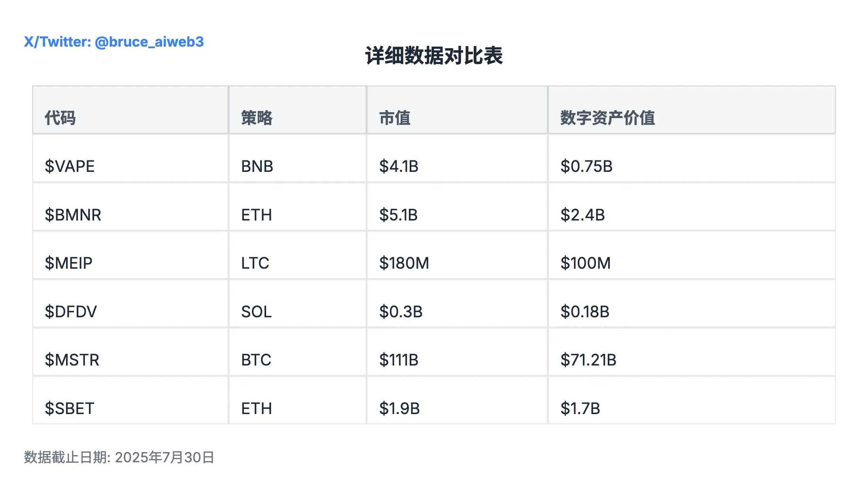Click the 数字资产价值 column header
The image size is (868, 488).
tap(607, 118)
